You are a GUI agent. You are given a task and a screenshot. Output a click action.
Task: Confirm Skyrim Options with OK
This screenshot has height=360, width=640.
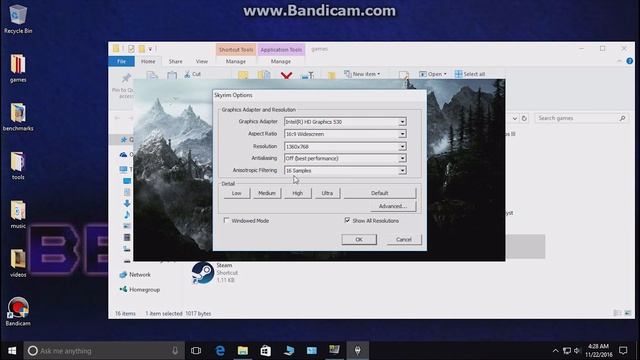tap(359, 240)
